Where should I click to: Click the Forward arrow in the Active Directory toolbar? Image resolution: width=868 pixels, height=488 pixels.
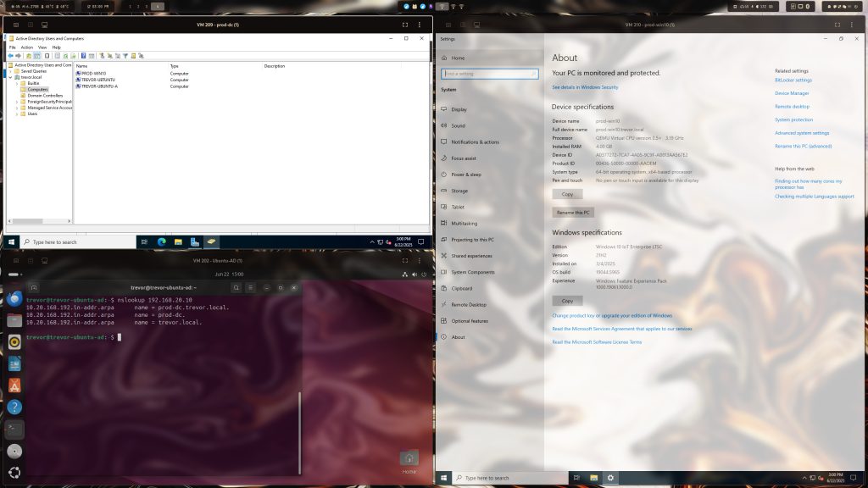tap(19, 56)
